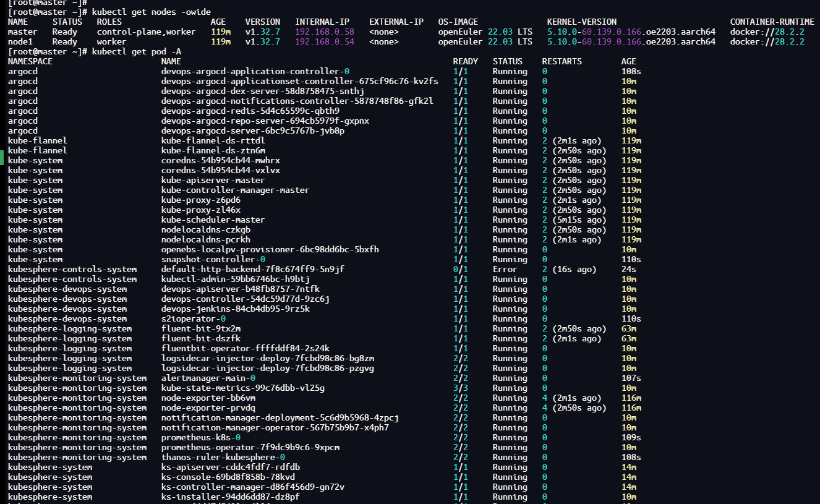Click pod notification-manager-deployment-5c6d9b5968-4zpcj
Screen dimensions: 820x504
click(x=280, y=418)
